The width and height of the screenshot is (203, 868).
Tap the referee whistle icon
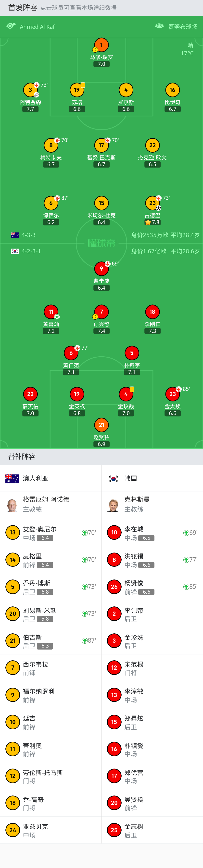pyautogui.click(x=11, y=26)
